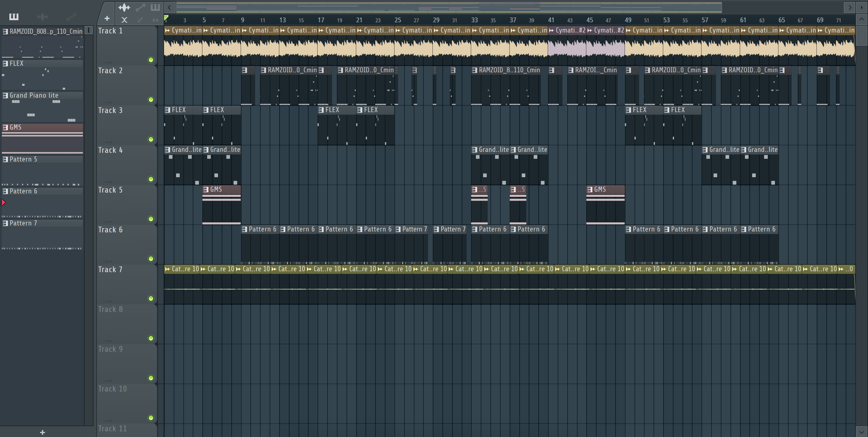Select the FLEX pattern in the picker

click(x=43, y=63)
